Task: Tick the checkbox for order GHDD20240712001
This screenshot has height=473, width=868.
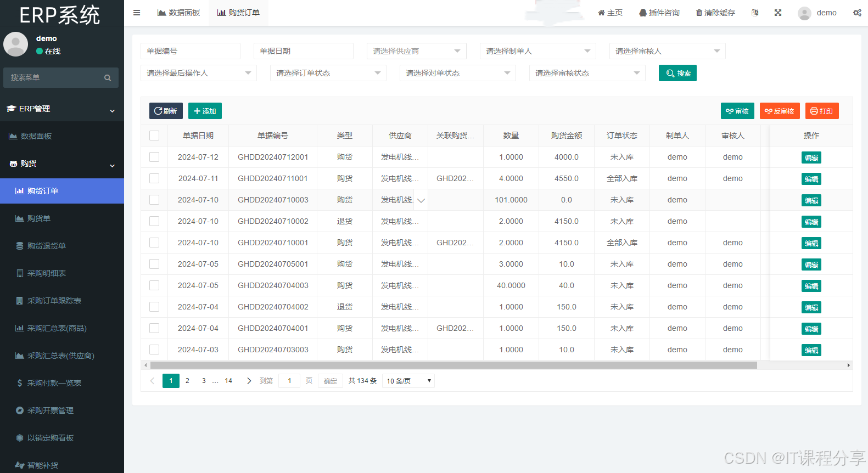Action: [x=154, y=157]
